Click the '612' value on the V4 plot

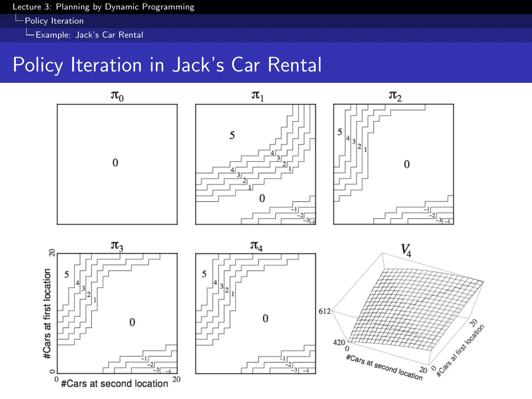(325, 312)
